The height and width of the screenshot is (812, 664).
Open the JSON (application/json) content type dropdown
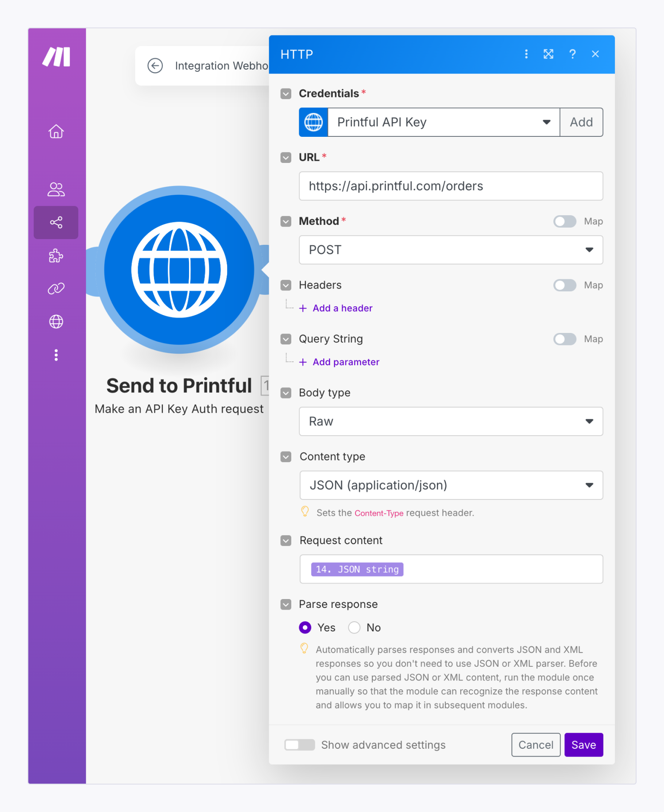451,485
